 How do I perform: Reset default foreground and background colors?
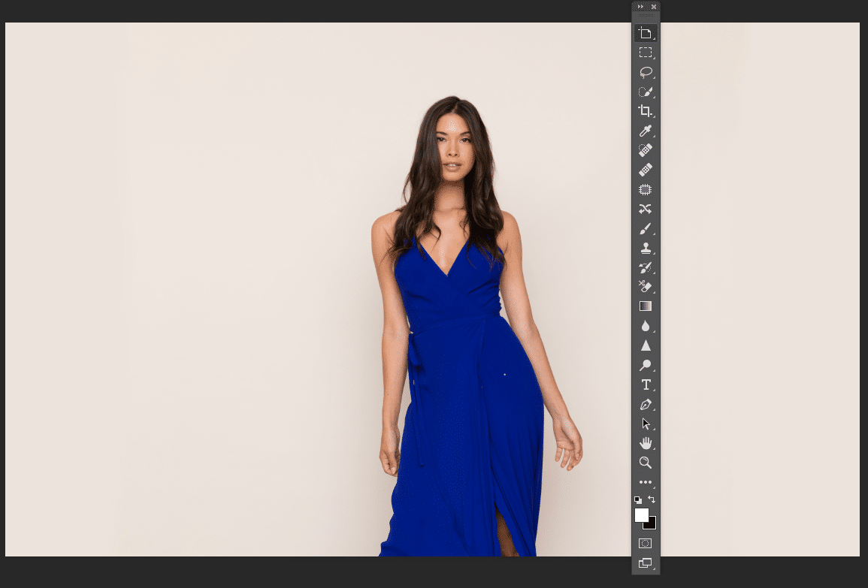coord(637,499)
